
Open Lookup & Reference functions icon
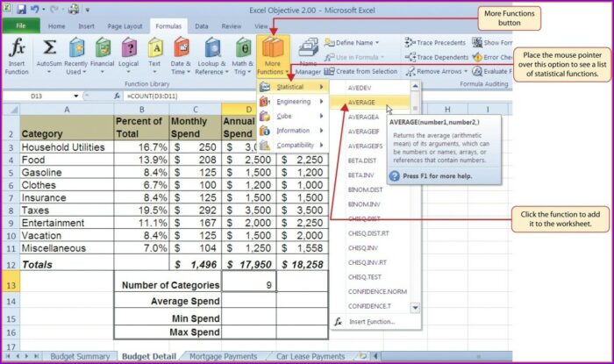click(x=212, y=47)
